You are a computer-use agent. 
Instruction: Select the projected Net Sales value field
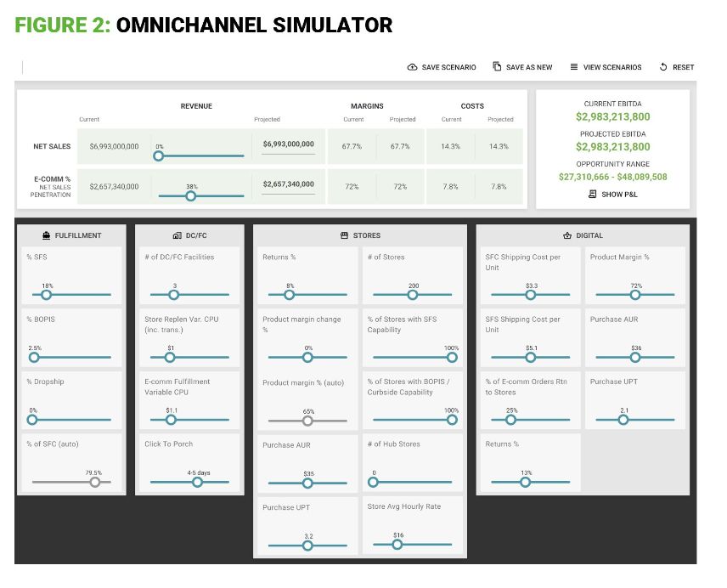[x=288, y=145]
